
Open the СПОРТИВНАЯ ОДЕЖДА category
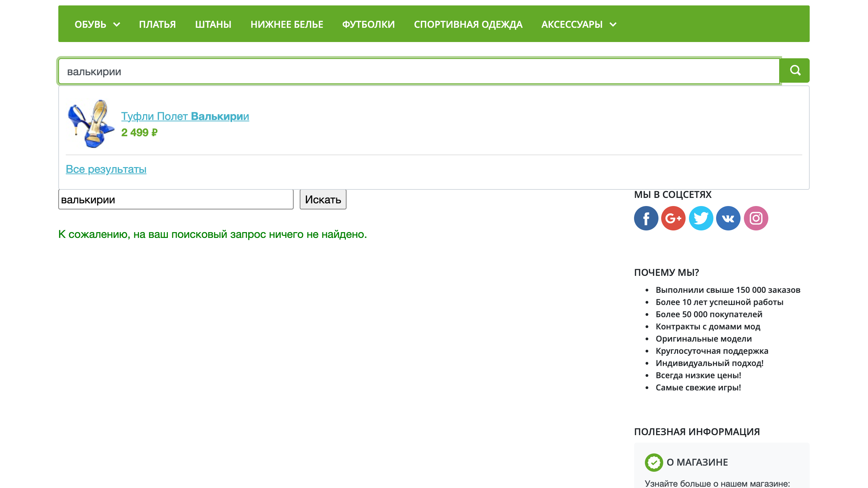click(468, 24)
